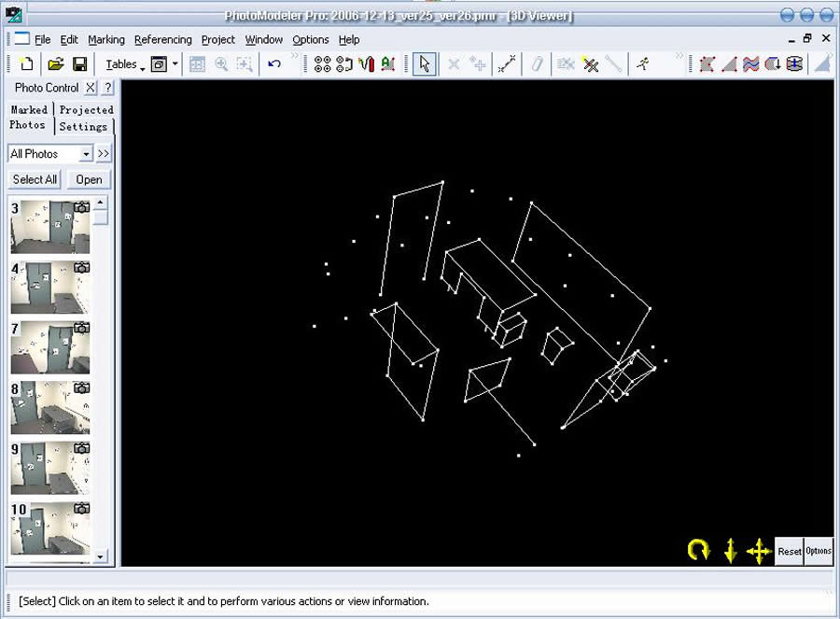Switch to the Marked tab
Image resolution: width=840 pixels, height=619 pixels.
point(30,109)
